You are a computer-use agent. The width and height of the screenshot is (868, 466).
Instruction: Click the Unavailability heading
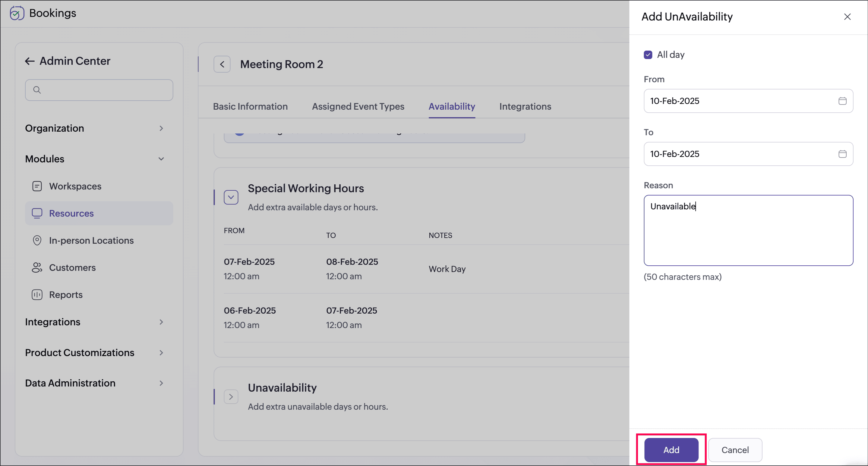tap(282, 388)
